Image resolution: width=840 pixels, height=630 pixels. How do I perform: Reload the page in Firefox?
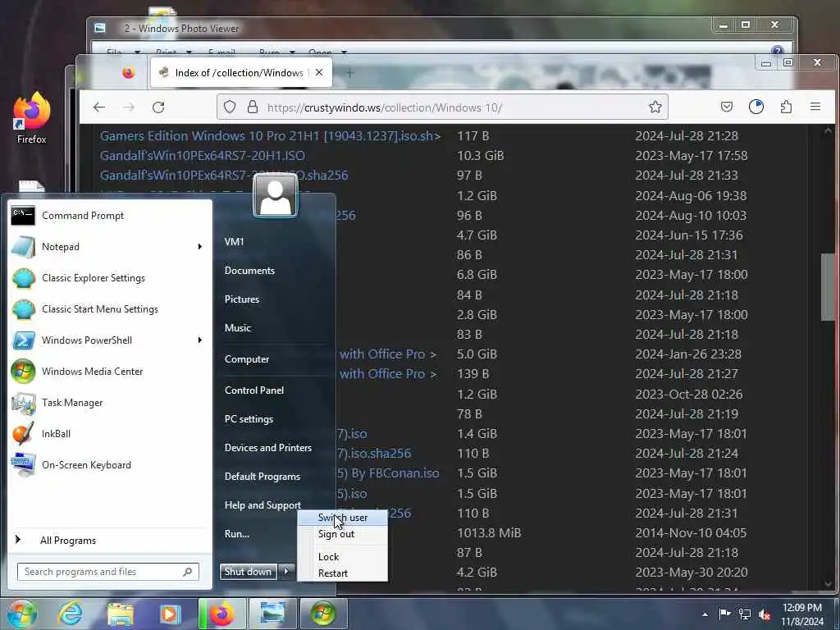click(x=158, y=107)
